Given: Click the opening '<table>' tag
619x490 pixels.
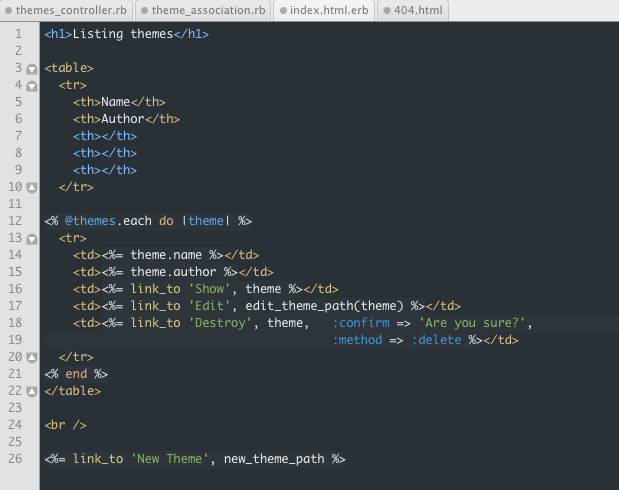Looking at the screenshot, I should pyautogui.click(x=69, y=68).
